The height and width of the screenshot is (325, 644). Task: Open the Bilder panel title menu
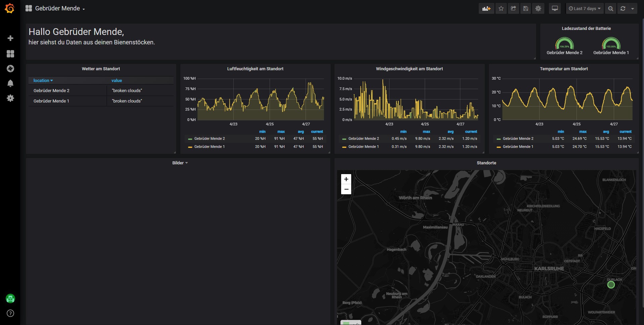coord(180,163)
